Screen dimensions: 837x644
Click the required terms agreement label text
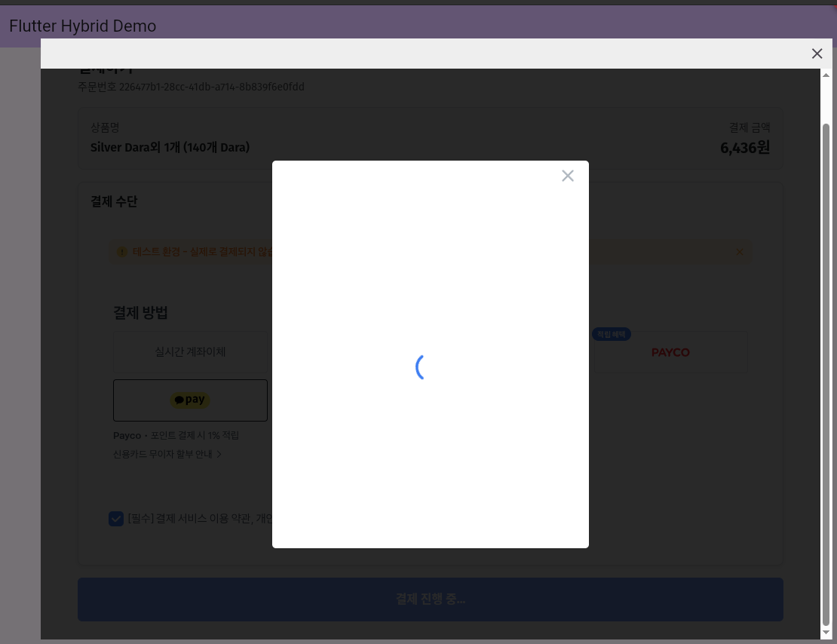[x=200, y=519]
